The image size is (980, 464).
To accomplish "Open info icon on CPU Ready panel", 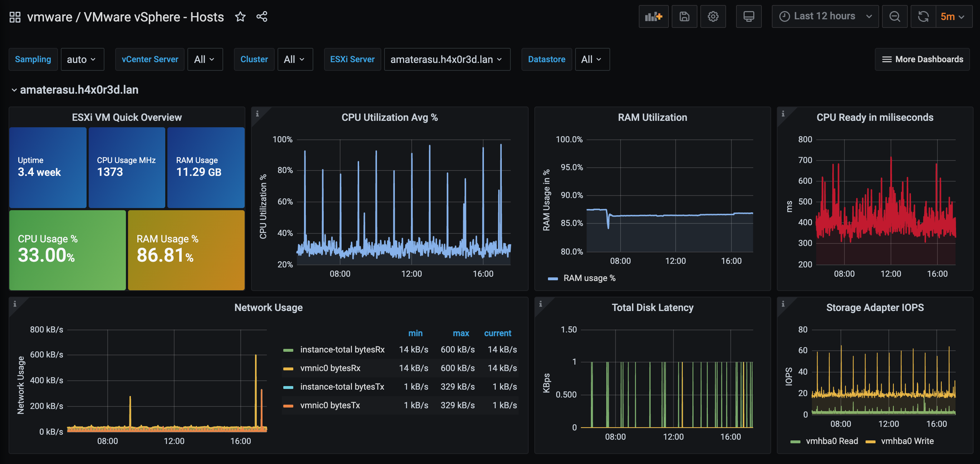I will pyautogui.click(x=783, y=113).
